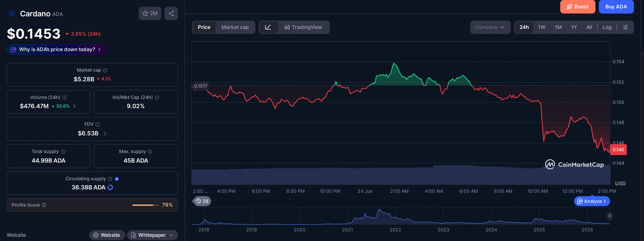
Task: Click the 36.38B ADA circulating supply
Action: click(89, 187)
